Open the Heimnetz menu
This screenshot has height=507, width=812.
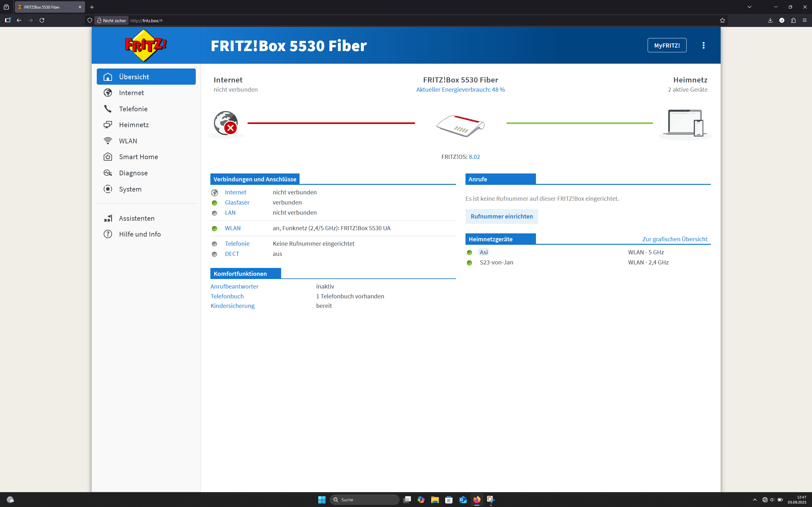tap(146, 125)
